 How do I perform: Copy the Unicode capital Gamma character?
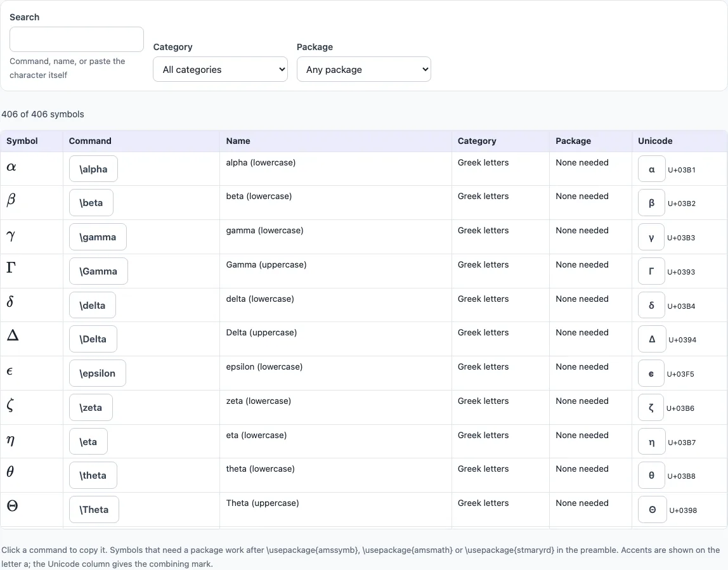(651, 271)
